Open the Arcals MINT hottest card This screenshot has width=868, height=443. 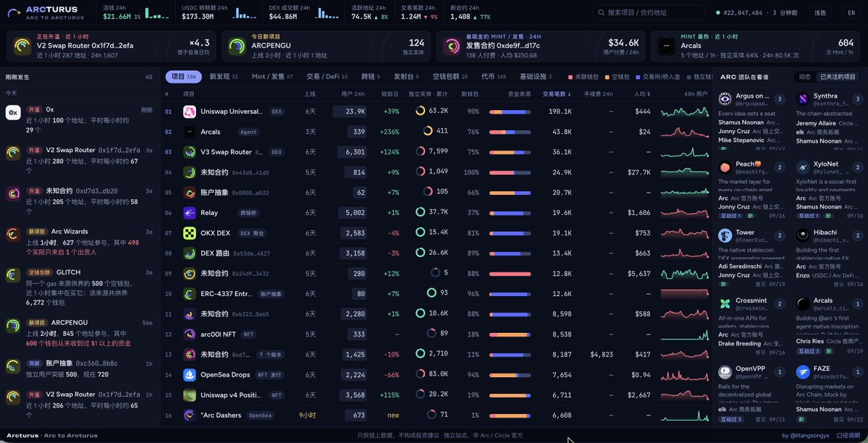pyautogui.click(x=756, y=46)
